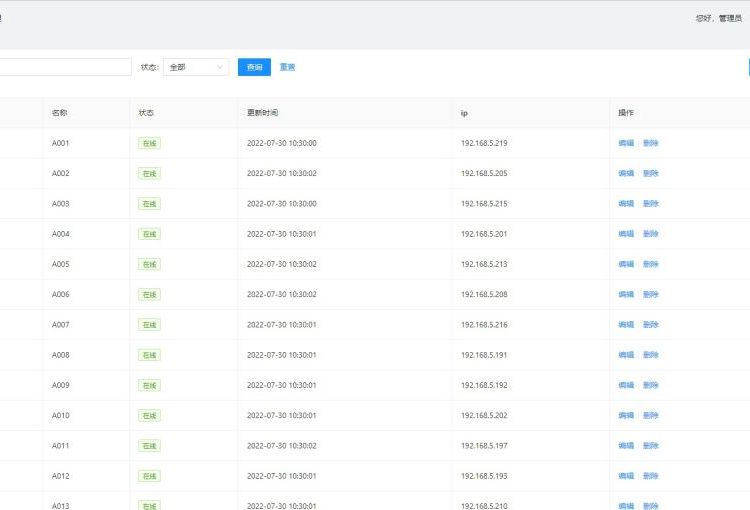This screenshot has height=510, width=750.
Task: Edit the A006 entry
Action: point(626,294)
